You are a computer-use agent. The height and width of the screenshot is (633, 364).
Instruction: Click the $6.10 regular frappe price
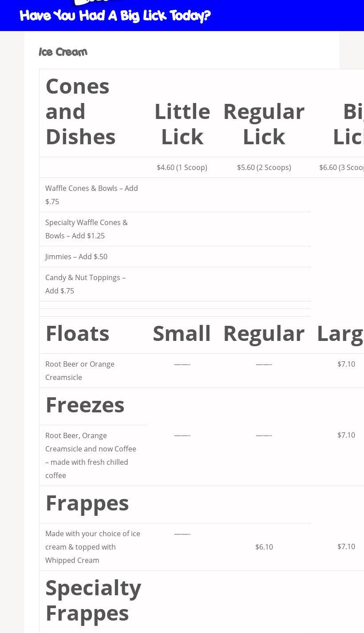(x=264, y=547)
